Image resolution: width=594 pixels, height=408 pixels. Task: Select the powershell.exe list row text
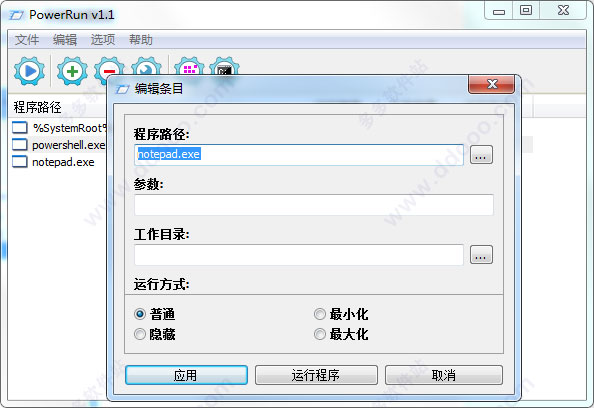coord(69,145)
